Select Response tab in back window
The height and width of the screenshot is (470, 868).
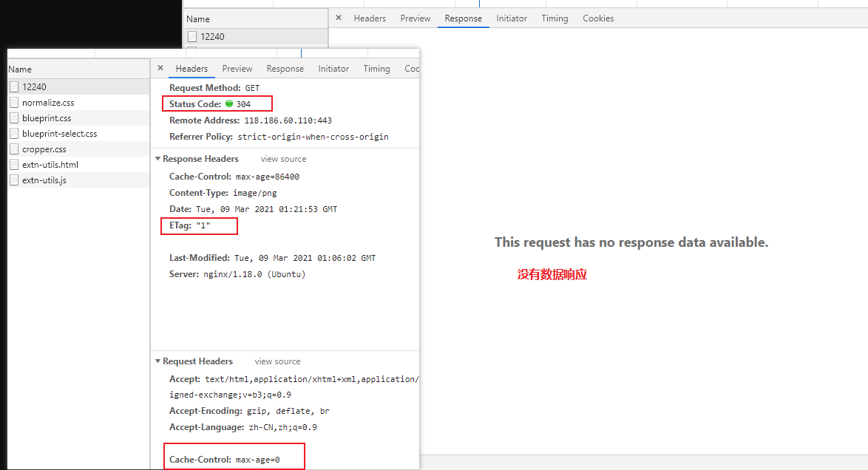464,18
